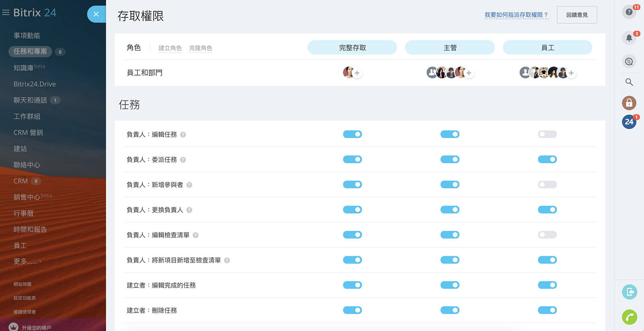This screenshot has width=644, height=331.
Task: Click 升級您的帳戶 at the sidebar bottom
Action: 37,328
